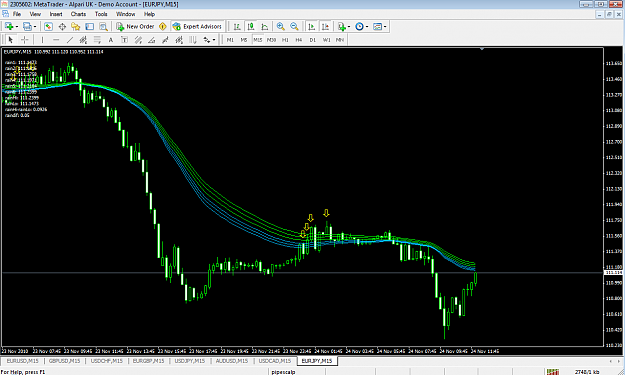Open the Navigator folder-star icon

point(76,27)
